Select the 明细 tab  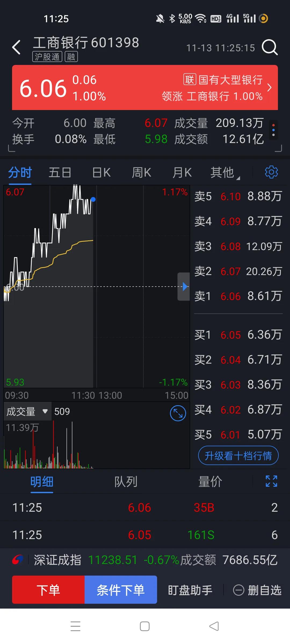tap(42, 482)
